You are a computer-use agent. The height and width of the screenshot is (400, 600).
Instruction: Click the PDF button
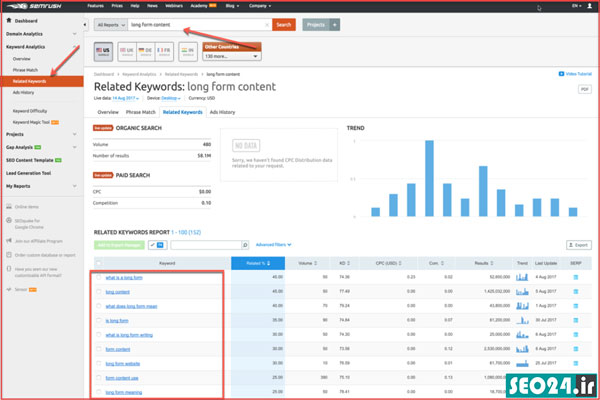tap(584, 89)
